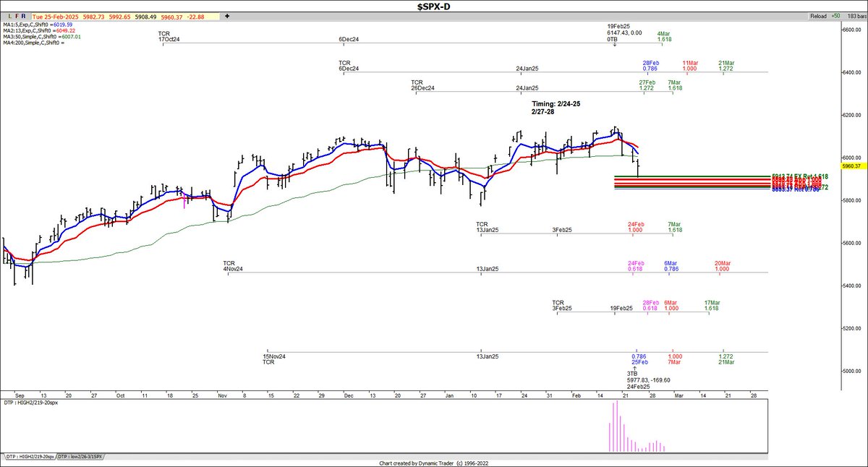Click the green 17Mar 1.618 marker
The height and width of the screenshot is (467, 868).
pos(712,305)
